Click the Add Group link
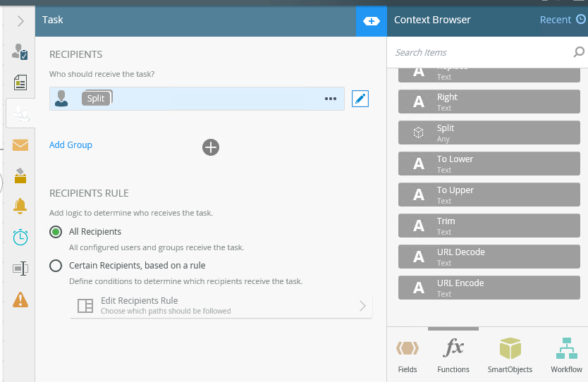The height and width of the screenshot is (382, 588). point(71,144)
